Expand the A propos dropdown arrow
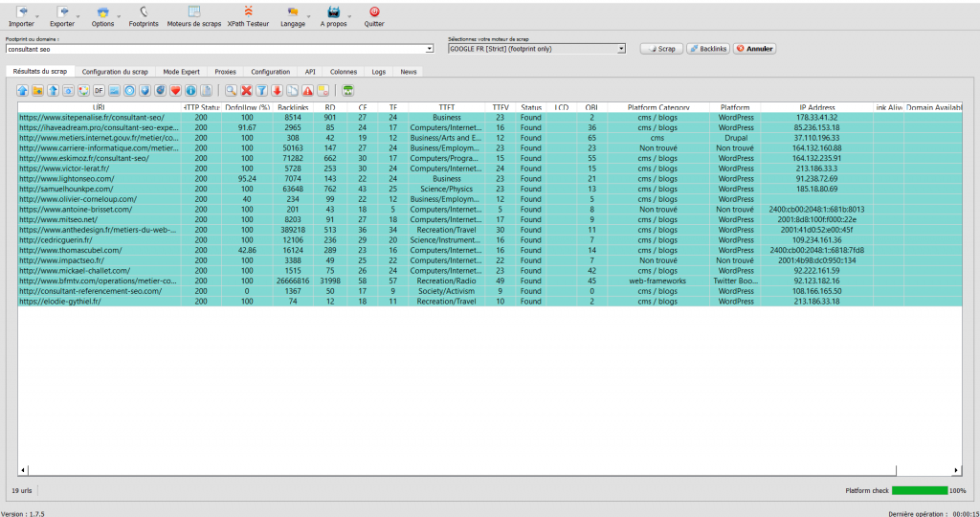The image size is (980, 517). (349, 17)
